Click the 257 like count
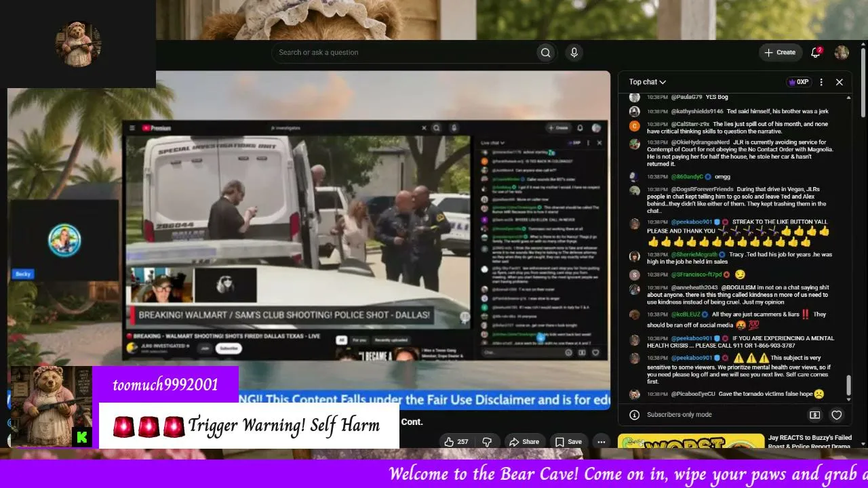The image size is (868, 488). pyautogui.click(x=463, y=442)
